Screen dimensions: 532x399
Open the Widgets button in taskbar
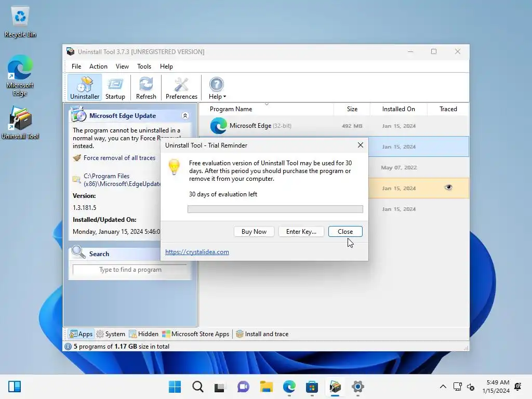[15, 387]
